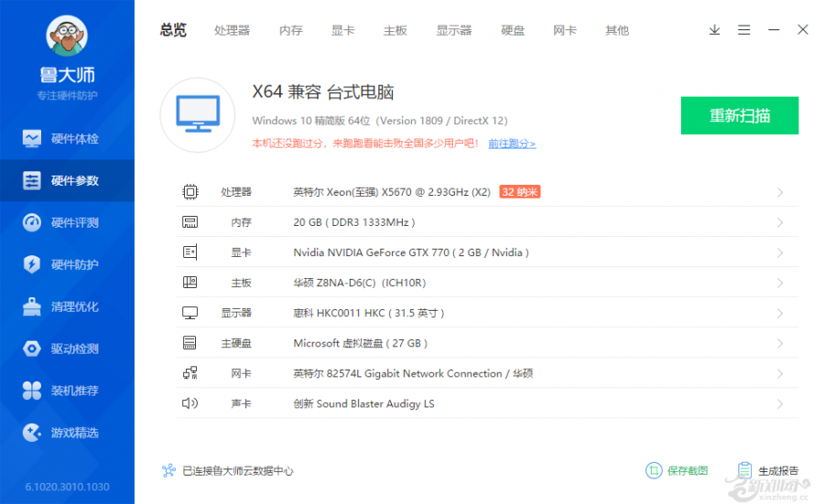Screen dimensions: 824x504
Task: Follow the 前往跑分> link
Action: [512, 144]
